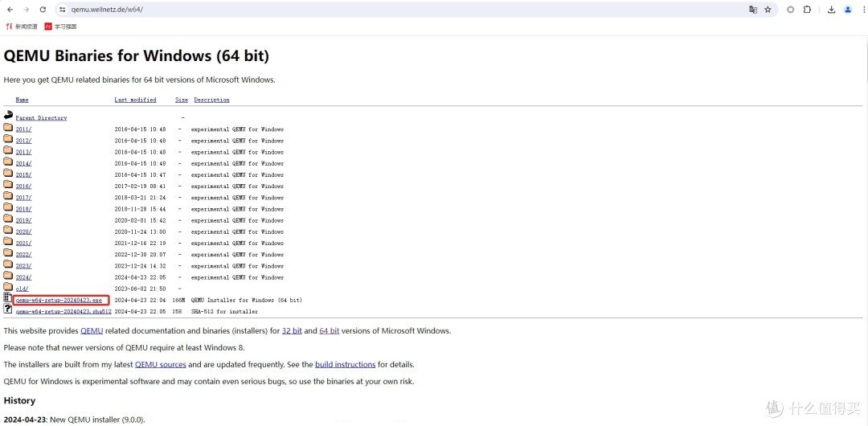Open the 2011/ folder link
868x426 pixels.
pyautogui.click(x=23, y=129)
